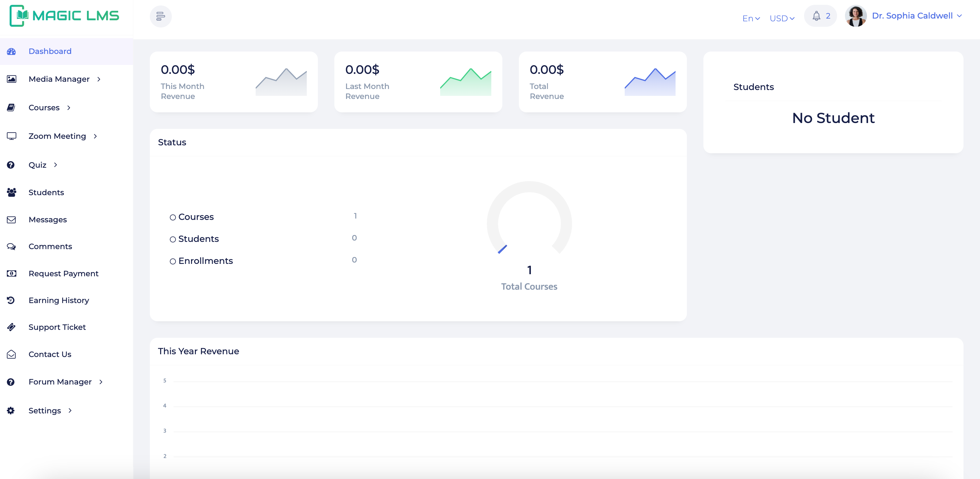Open the Request Payment menu item
Viewport: 980px width, 479px height.
tap(63, 274)
